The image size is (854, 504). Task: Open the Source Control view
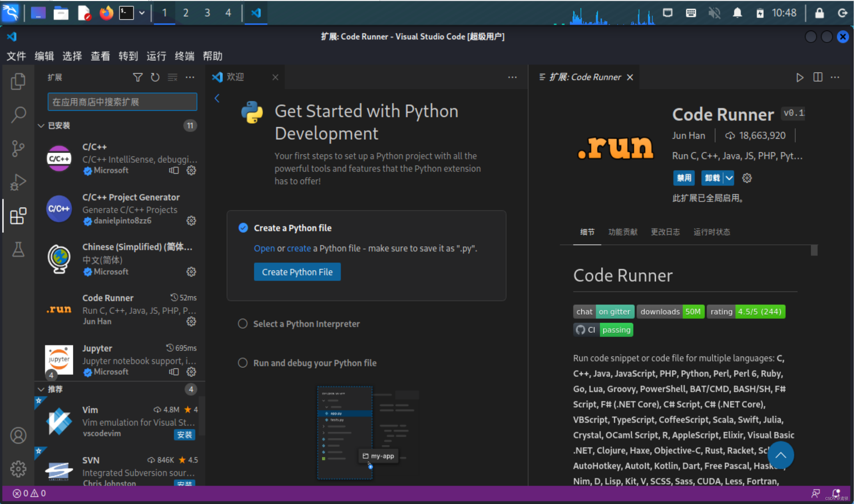click(18, 148)
